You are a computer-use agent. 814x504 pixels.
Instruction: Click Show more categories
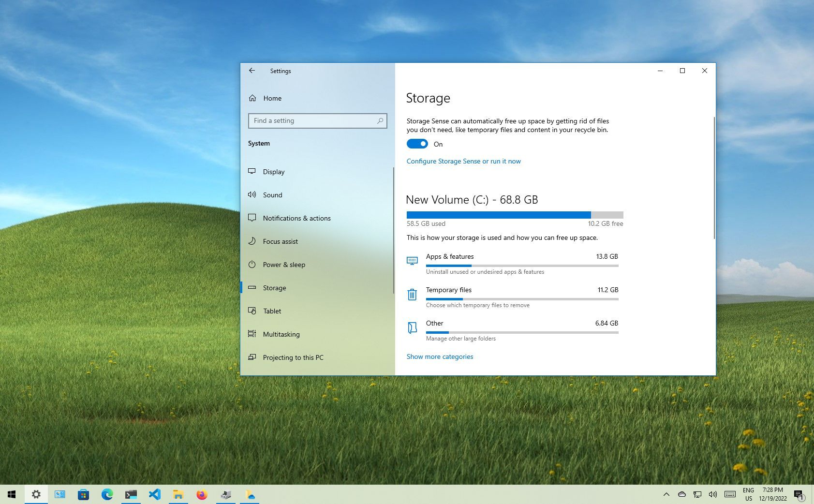(440, 356)
